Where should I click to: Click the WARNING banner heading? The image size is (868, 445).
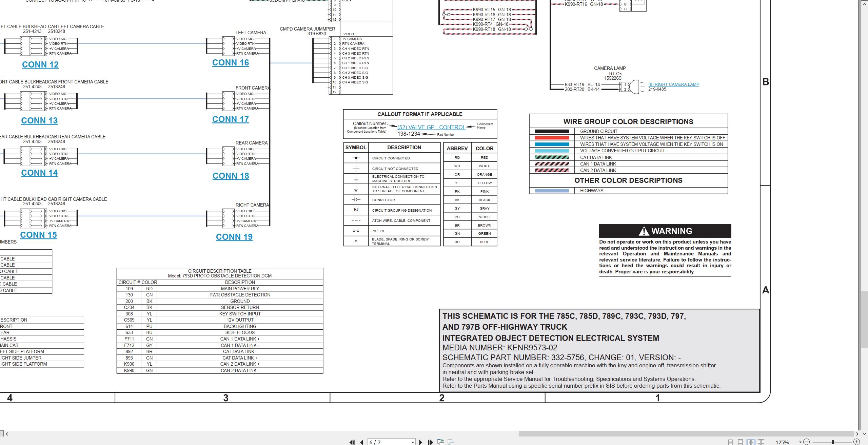pos(665,231)
